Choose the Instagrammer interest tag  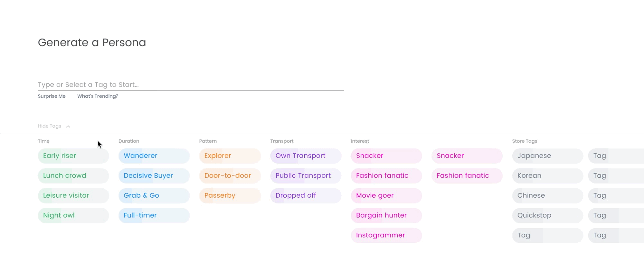coord(386,235)
